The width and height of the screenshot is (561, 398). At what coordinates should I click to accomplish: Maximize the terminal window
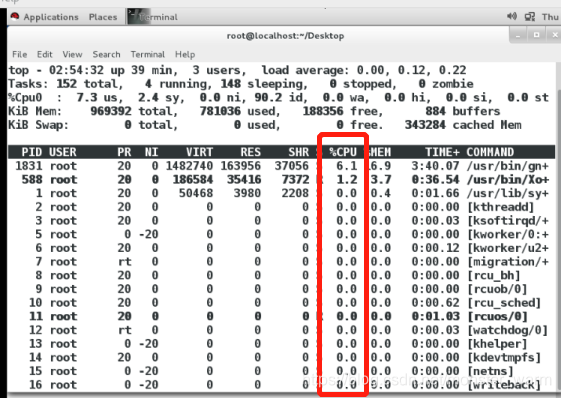coord(536,35)
